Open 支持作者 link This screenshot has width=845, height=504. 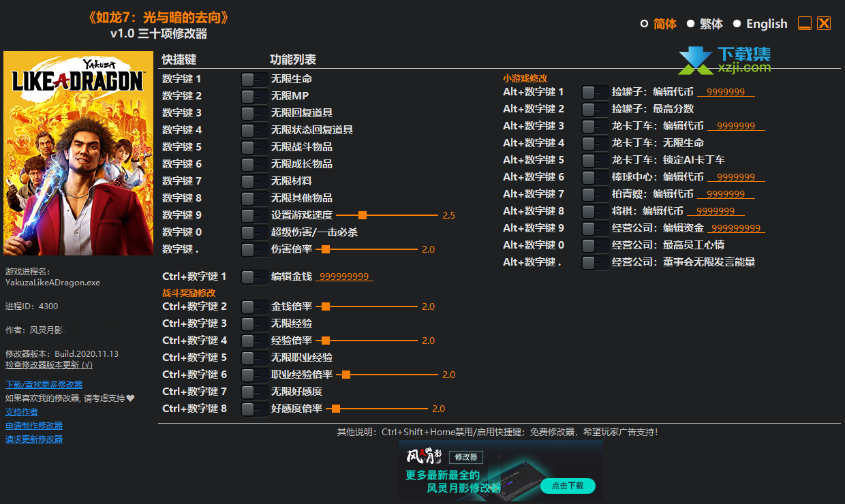coord(22,412)
